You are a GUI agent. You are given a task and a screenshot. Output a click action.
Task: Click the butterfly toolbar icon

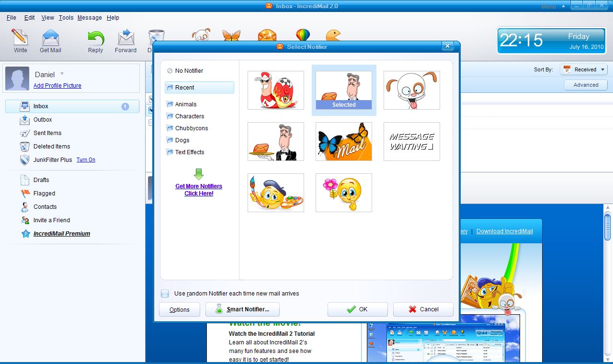click(231, 35)
